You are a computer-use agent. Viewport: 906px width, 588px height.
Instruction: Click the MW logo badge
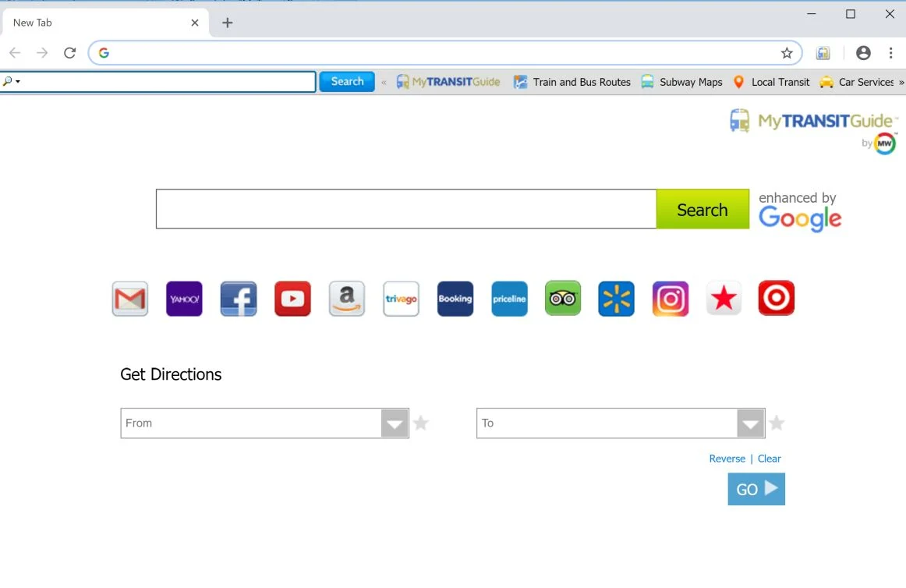[x=885, y=143]
